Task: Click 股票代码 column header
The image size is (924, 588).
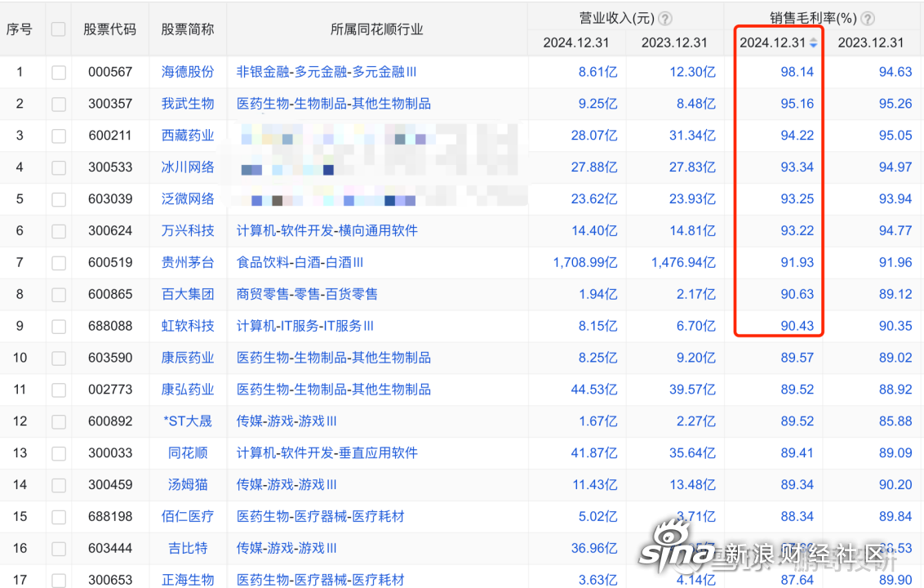Action: coord(109,29)
